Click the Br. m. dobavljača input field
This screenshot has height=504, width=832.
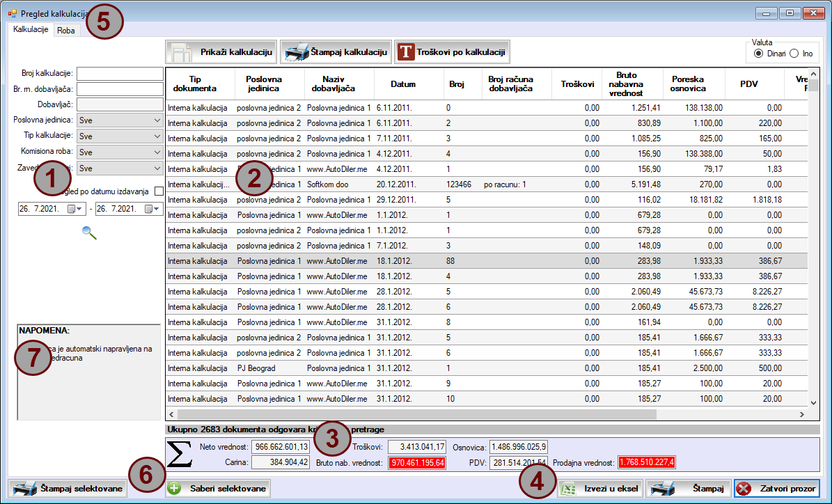point(120,89)
